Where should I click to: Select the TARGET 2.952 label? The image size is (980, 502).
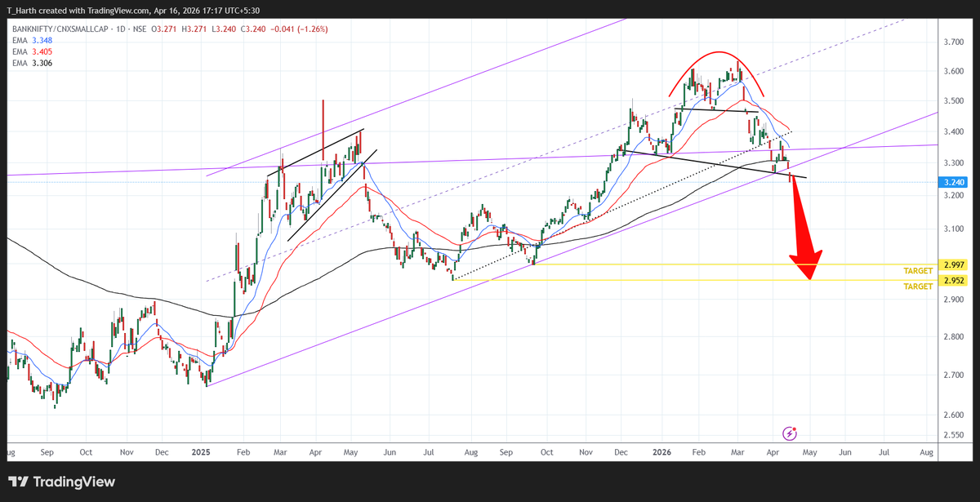[917, 287]
